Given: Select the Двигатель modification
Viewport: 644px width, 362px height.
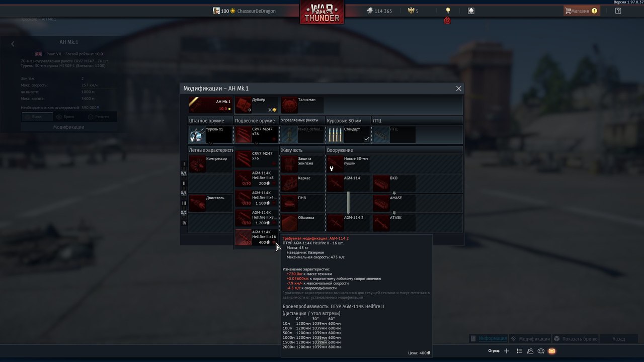Looking at the screenshot, I should coord(210,203).
